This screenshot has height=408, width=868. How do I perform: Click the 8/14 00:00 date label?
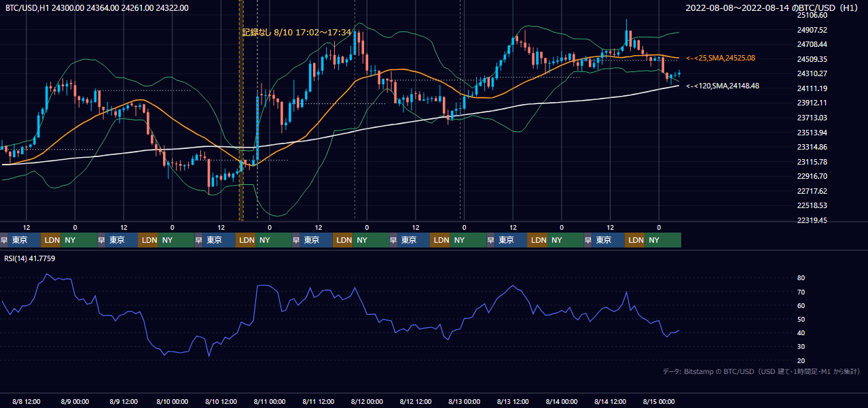(x=561, y=401)
